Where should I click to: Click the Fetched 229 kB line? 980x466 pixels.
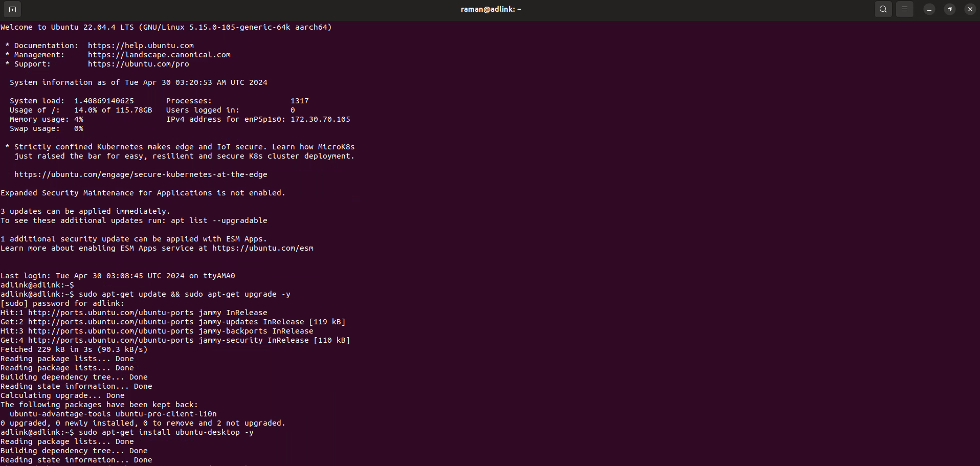click(x=74, y=349)
